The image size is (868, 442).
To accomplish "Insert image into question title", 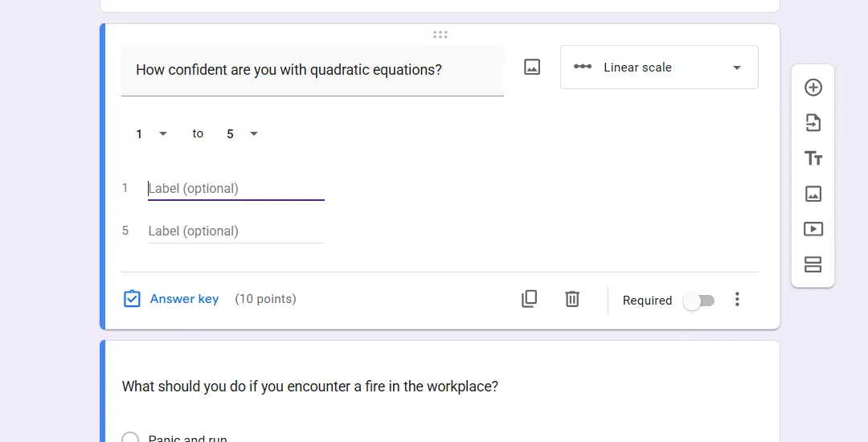I will 532,68.
